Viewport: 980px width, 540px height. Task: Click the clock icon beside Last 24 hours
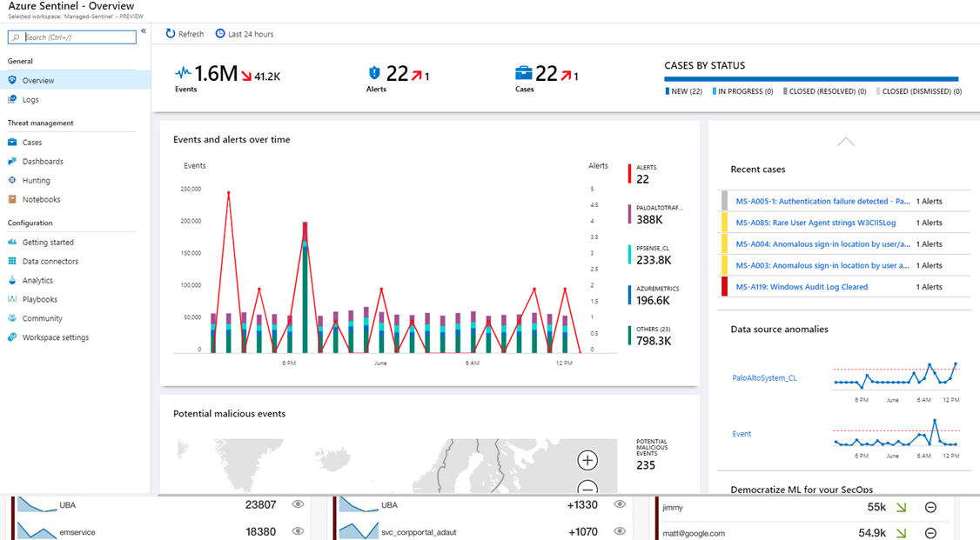[x=220, y=34]
